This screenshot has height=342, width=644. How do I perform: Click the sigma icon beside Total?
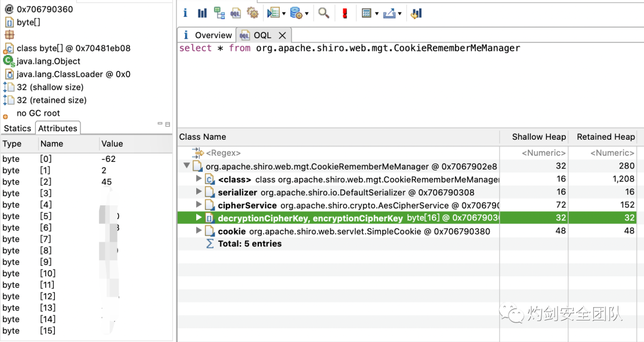click(x=209, y=244)
